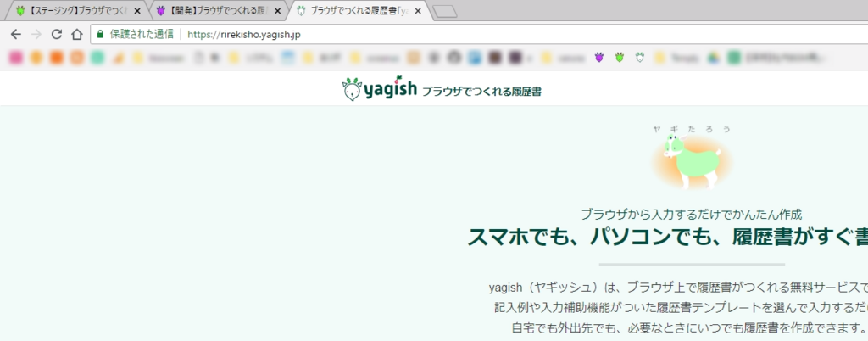Click the greyed-out forward arrow

pos(36,34)
